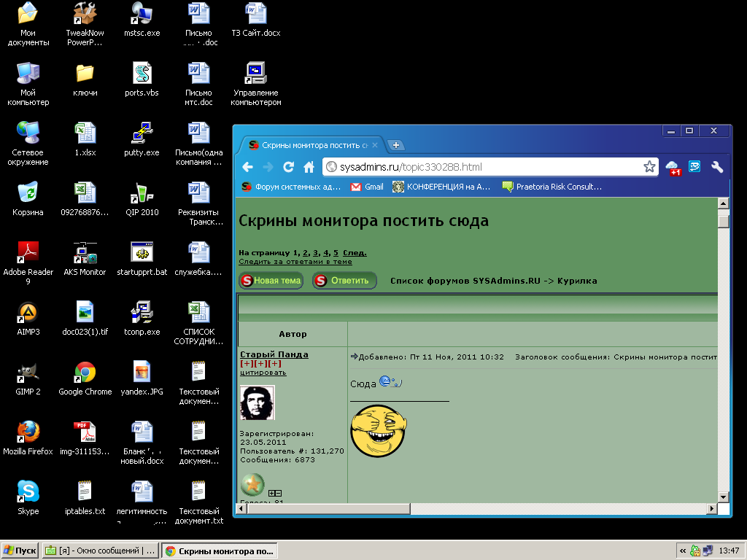Select the iptables.txt file icon
The width and height of the screenshot is (747, 560).
coord(85,498)
